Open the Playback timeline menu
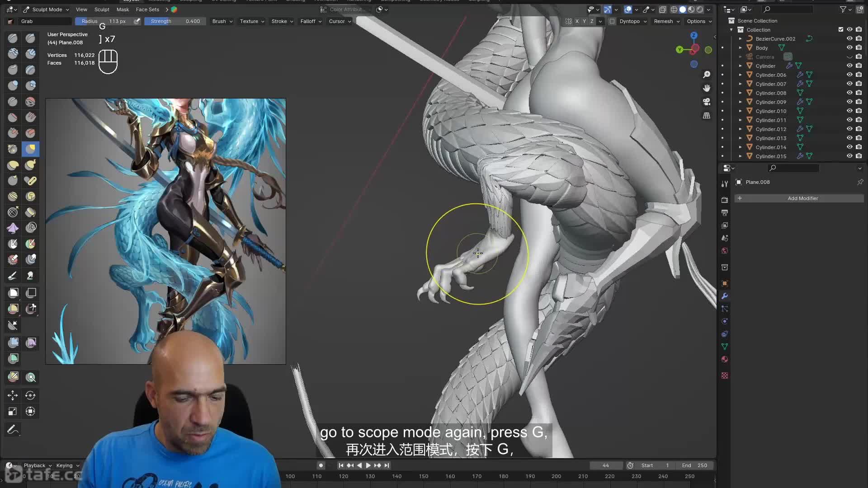868x488 pixels. coord(38,465)
